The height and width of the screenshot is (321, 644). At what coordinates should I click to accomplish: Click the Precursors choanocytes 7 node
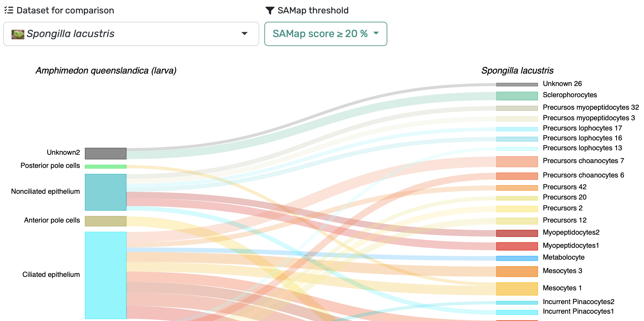tap(517, 161)
